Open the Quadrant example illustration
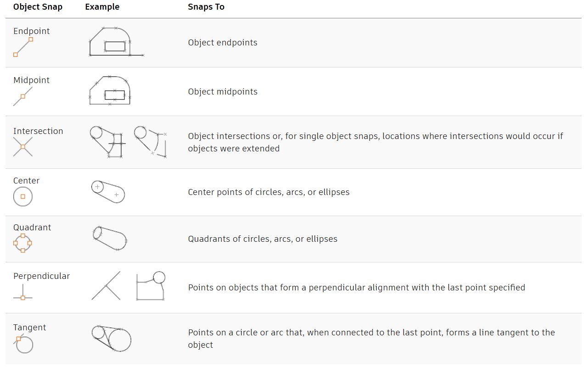Image resolution: width=588 pixels, height=373 pixels. (x=110, y=239)
